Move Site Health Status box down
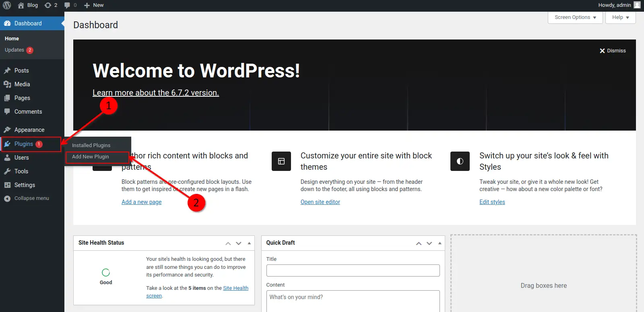This screenshot has width=644, height=312. (239, 243)
